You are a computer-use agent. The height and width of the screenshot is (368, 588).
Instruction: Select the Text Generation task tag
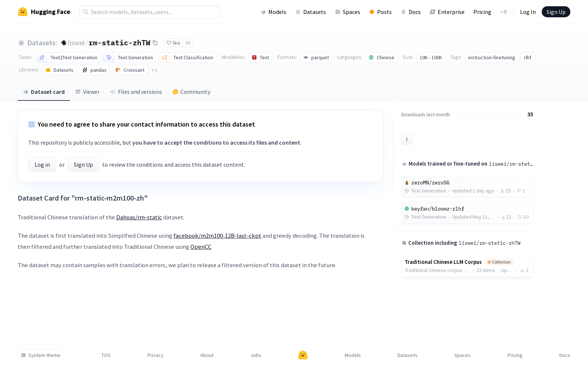click(129, 57)
